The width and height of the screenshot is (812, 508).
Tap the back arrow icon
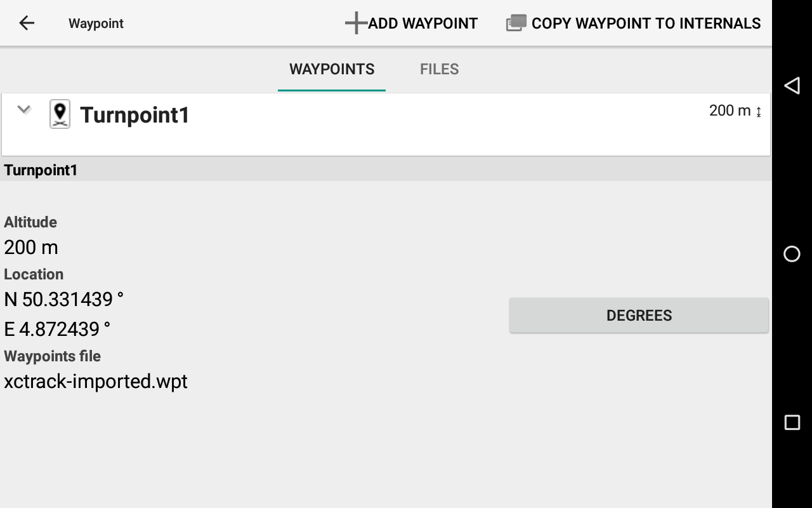(x=27, y=23)
